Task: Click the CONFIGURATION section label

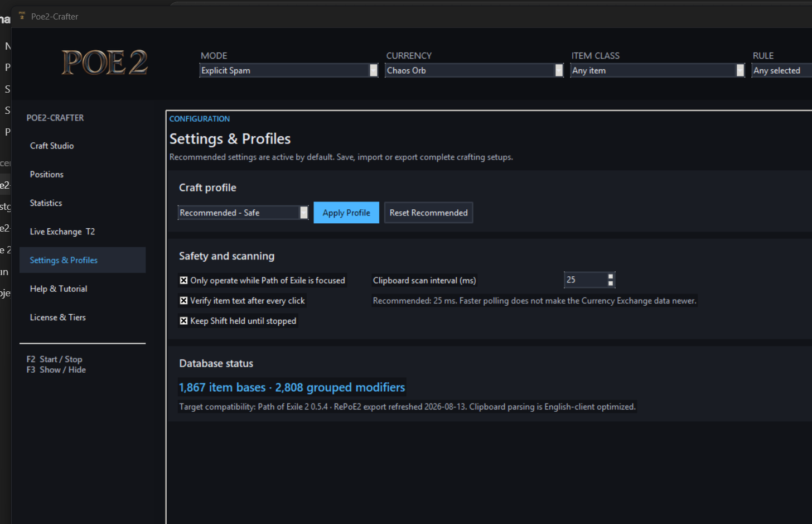Action: (200, 119)
